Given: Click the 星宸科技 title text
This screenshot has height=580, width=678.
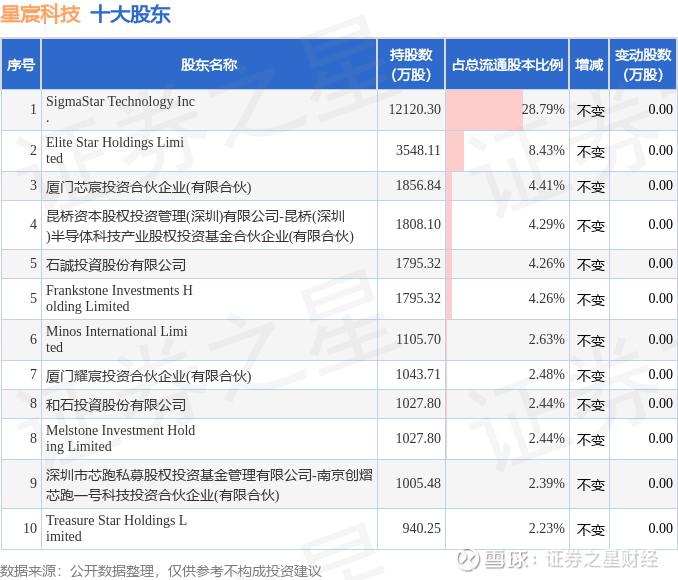Looking at the screenshot, I should click(40, 14).
